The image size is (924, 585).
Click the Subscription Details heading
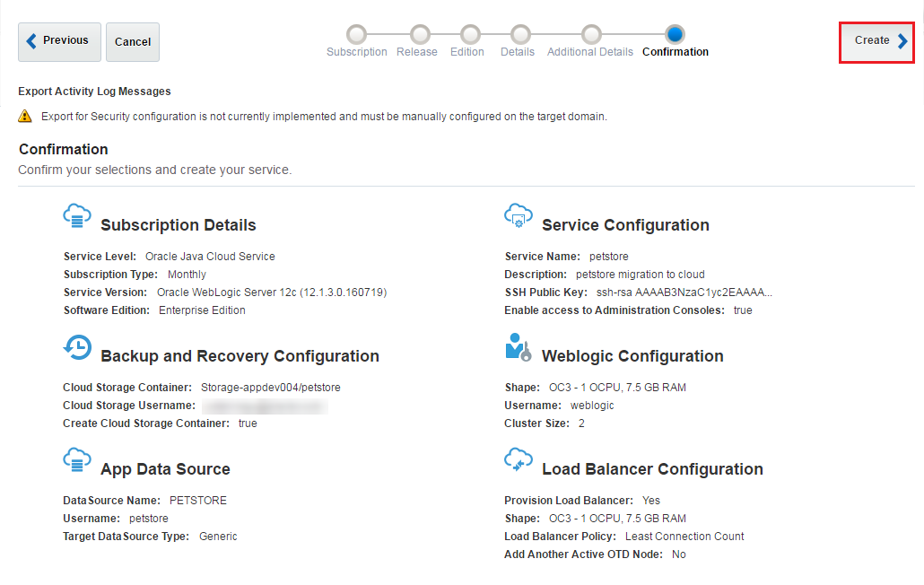pos(179,225)
